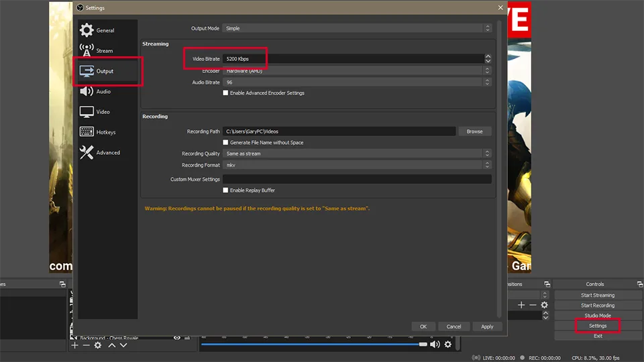
Task: Add a source with plus icon
Action: click(x=74, y=346)
